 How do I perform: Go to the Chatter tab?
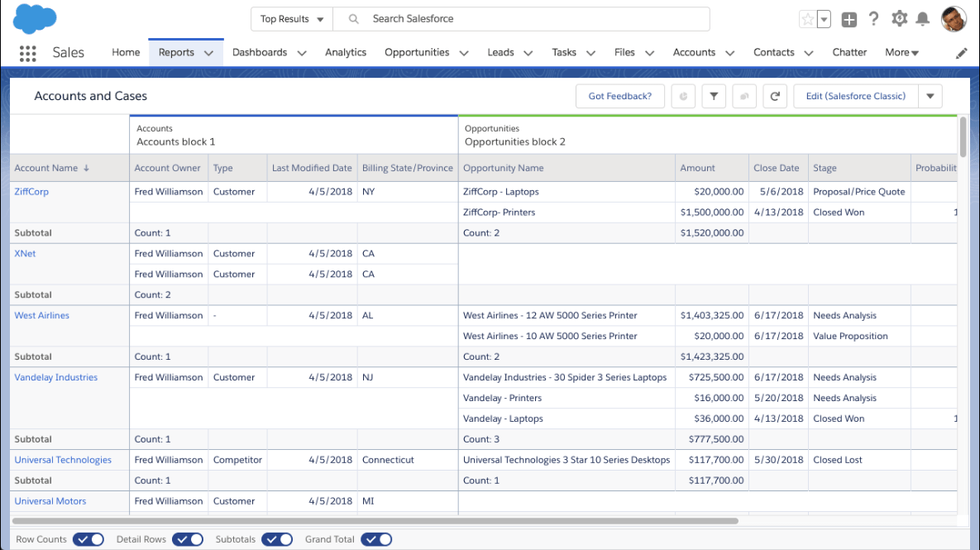pos(849,52)
